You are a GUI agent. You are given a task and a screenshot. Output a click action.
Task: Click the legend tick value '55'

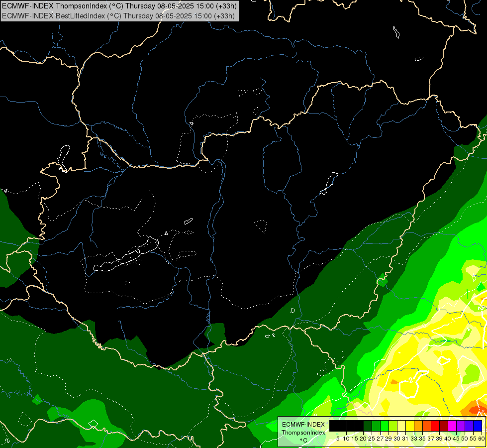(473, 439)
